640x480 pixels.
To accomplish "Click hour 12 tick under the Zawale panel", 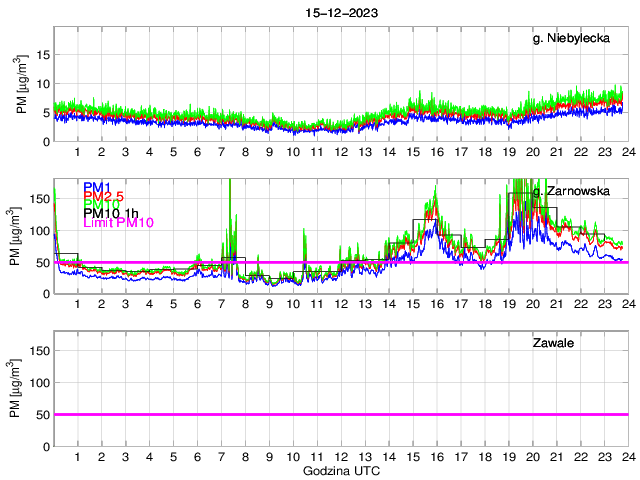I will [x=340, y=455].
